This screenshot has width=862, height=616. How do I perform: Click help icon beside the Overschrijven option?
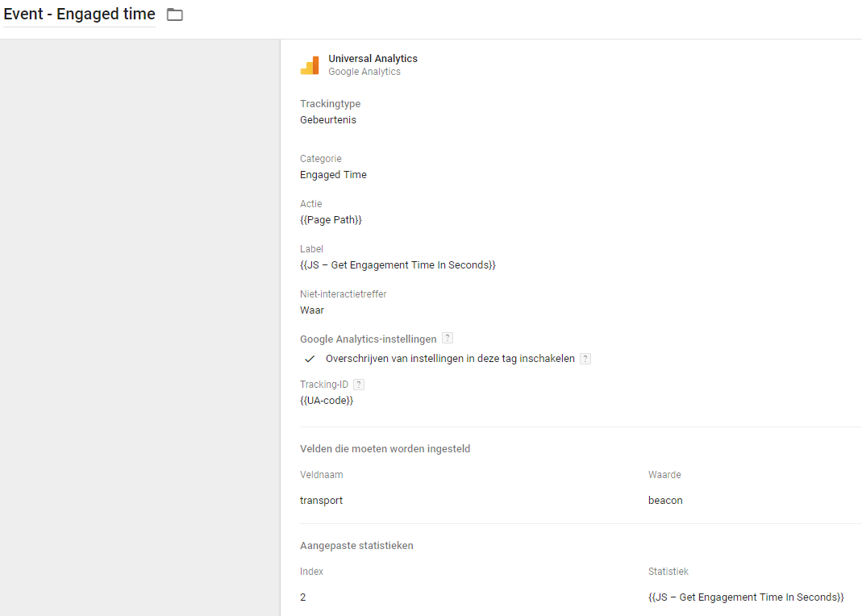coord(585,359)
